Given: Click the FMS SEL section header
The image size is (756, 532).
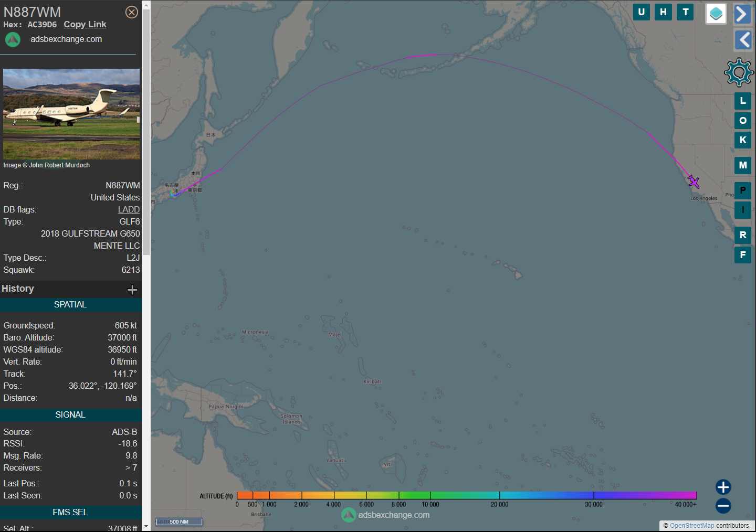Looking at the screenshot, I should point(70,512).
